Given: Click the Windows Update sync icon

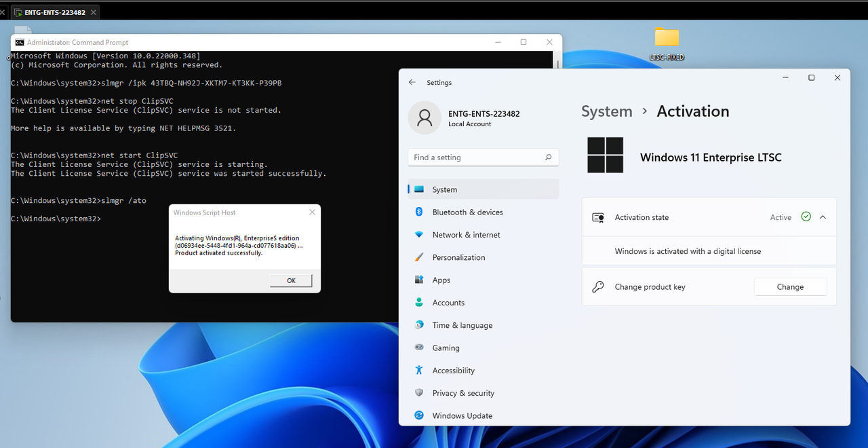Looking at the screenshot, I should click(x=419, y=415).
